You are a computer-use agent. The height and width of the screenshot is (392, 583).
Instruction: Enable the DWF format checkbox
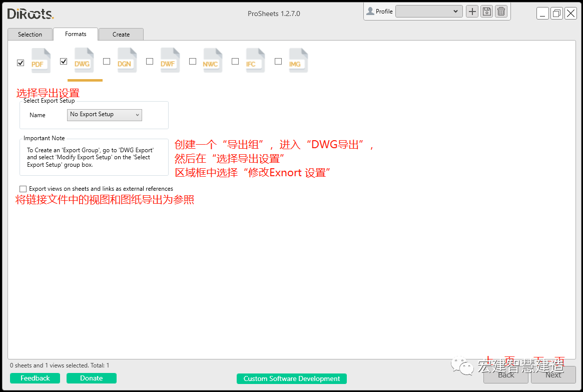click(150, 62)
